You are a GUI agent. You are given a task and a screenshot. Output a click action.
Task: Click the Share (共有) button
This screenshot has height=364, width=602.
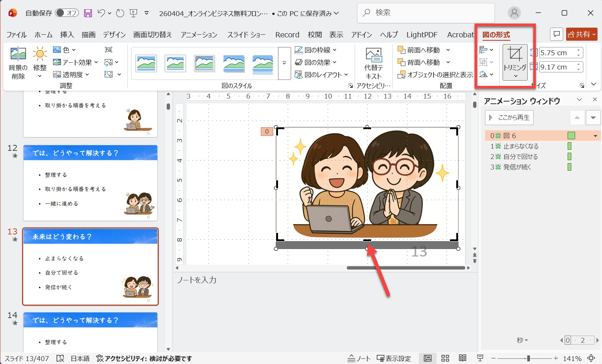(x=581, y=34)
